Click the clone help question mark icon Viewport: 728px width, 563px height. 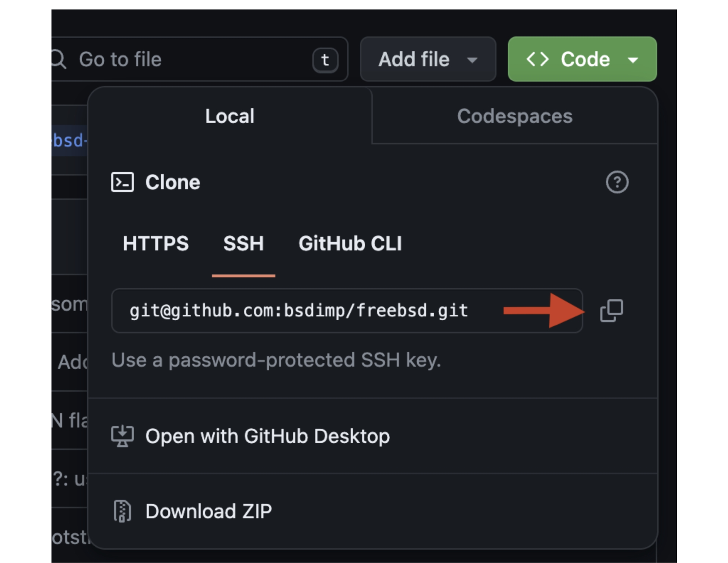[x=617, y=182]
